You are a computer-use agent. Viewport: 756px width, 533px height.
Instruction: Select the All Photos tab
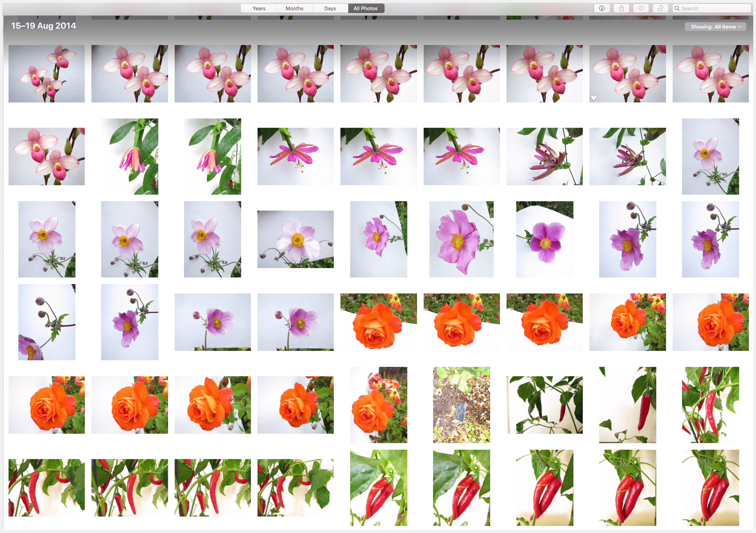pos(366,8)
